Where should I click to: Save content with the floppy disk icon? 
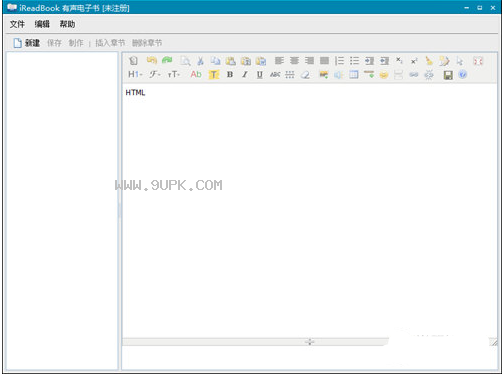448,75
